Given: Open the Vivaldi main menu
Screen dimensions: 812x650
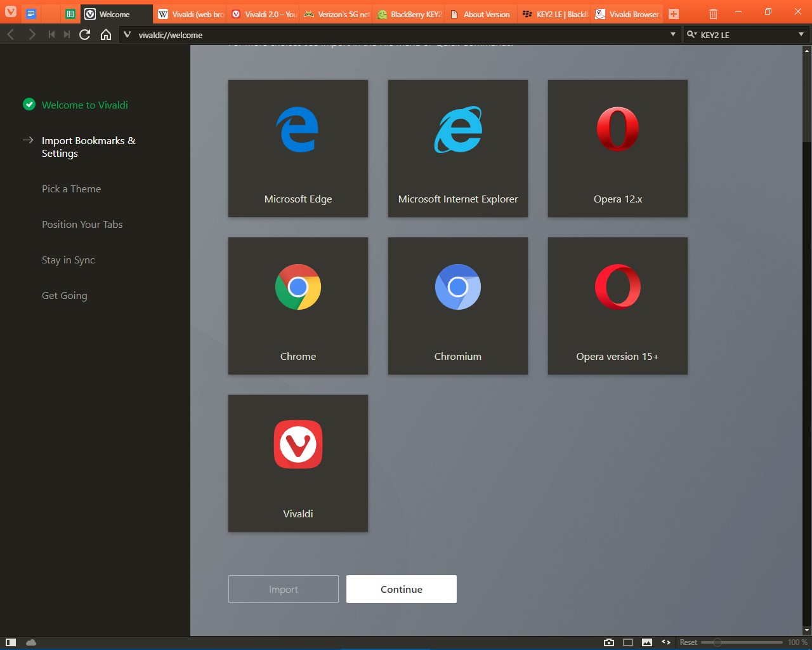Looking at the screenshot, I should (11, 13).
